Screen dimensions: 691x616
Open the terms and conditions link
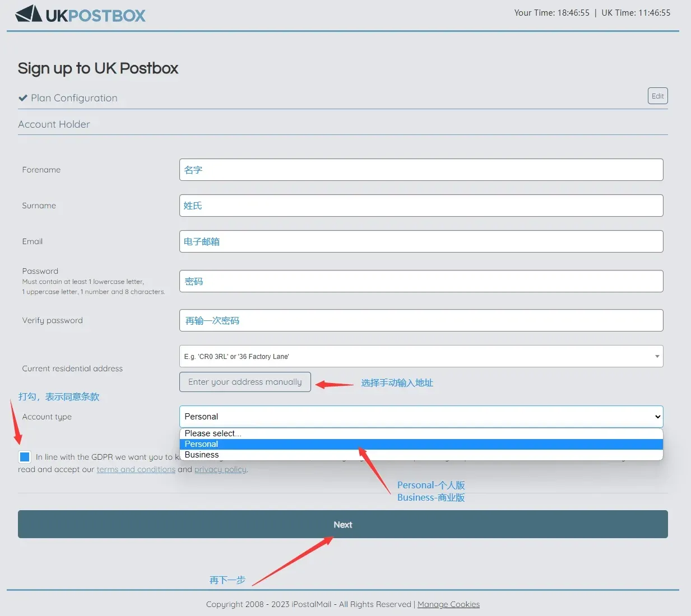pos(136,469)
